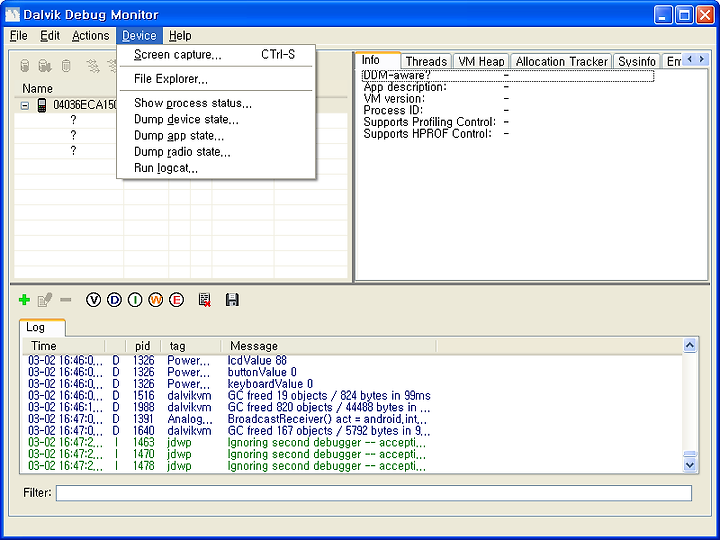Click the trash can garbage collection icon
Viewport: 720px width, 540px height.
point(66,66)
